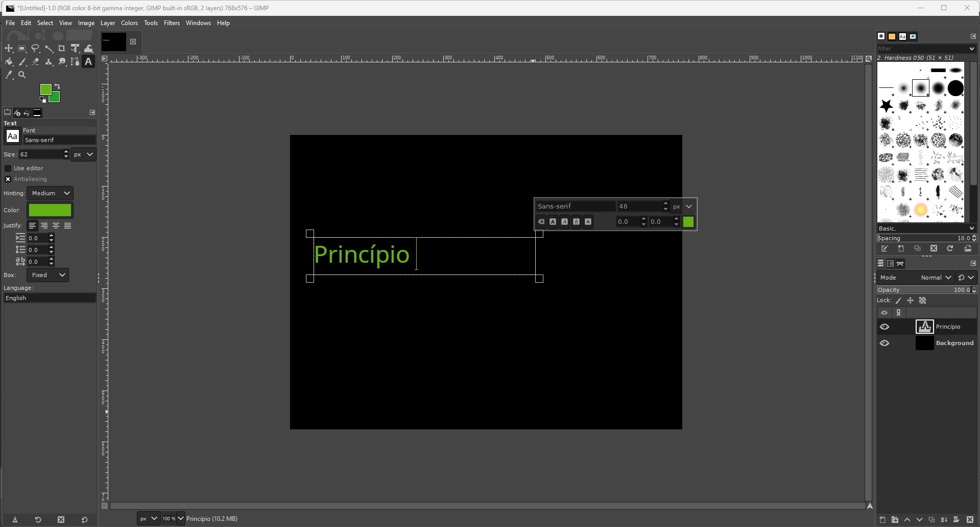This screenshot has height=527, width=980.
Task: Select the Color Picker tool
Action: 9,75
